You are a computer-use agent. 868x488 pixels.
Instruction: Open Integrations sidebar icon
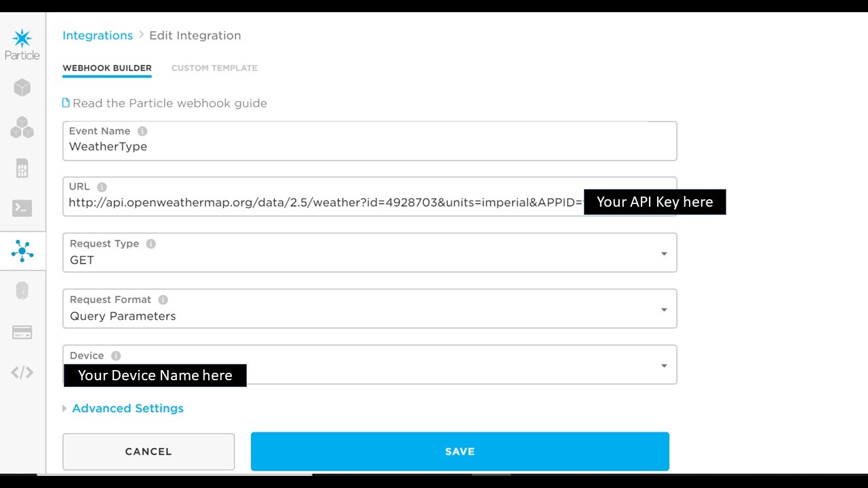(x=22, y=251)
